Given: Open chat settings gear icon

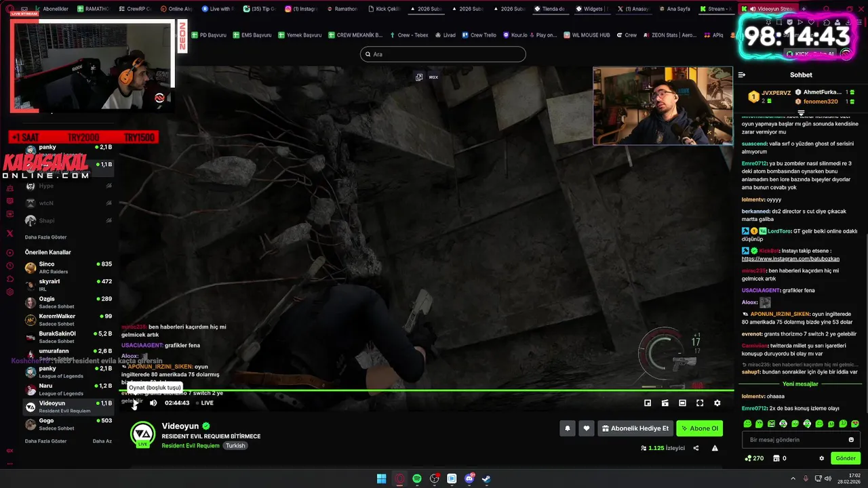Looking at the screenshot, I should click(822, 458).
